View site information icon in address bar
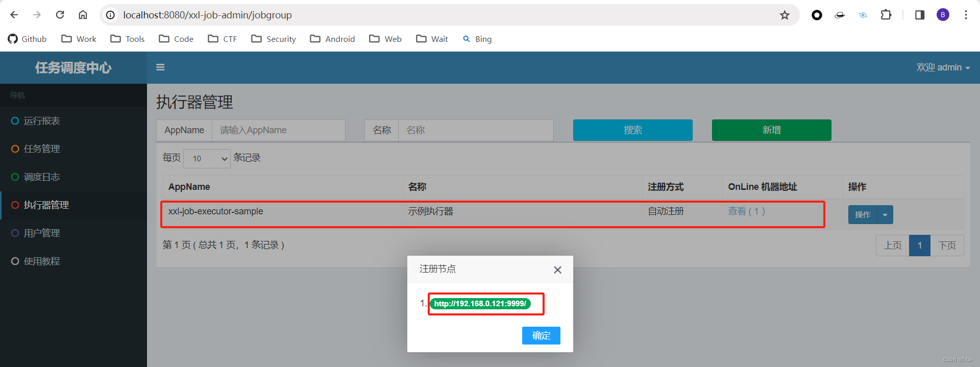 110,15
